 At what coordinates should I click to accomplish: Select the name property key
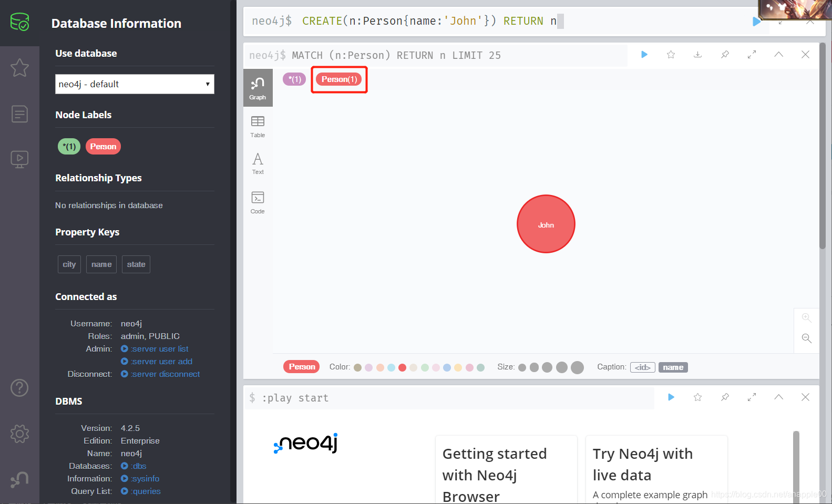(101, 264)
